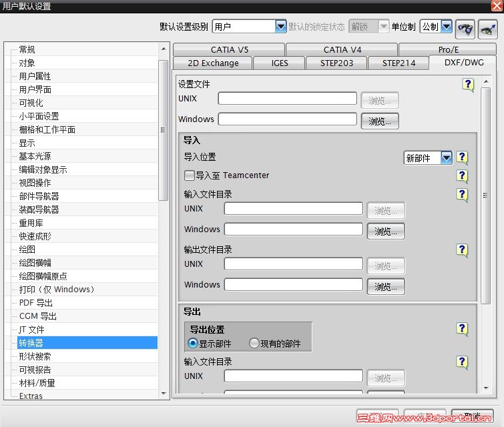
Task: Select 形状搜索 category
Action: point(35,356)
